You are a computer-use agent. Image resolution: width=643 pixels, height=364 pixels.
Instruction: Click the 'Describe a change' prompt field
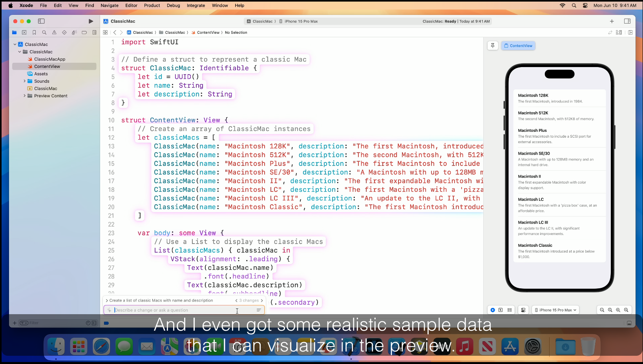tap(173, 310)
